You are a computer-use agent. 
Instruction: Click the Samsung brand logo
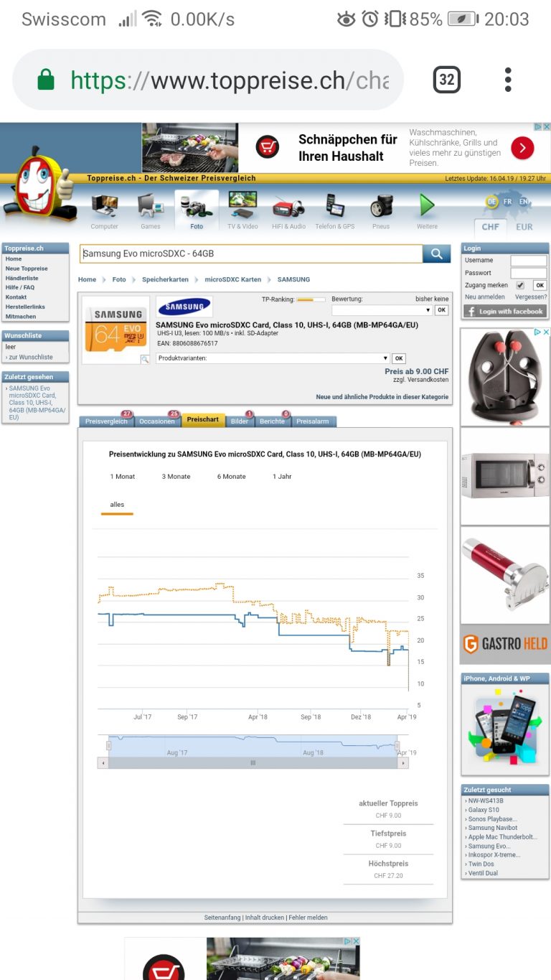184,307
